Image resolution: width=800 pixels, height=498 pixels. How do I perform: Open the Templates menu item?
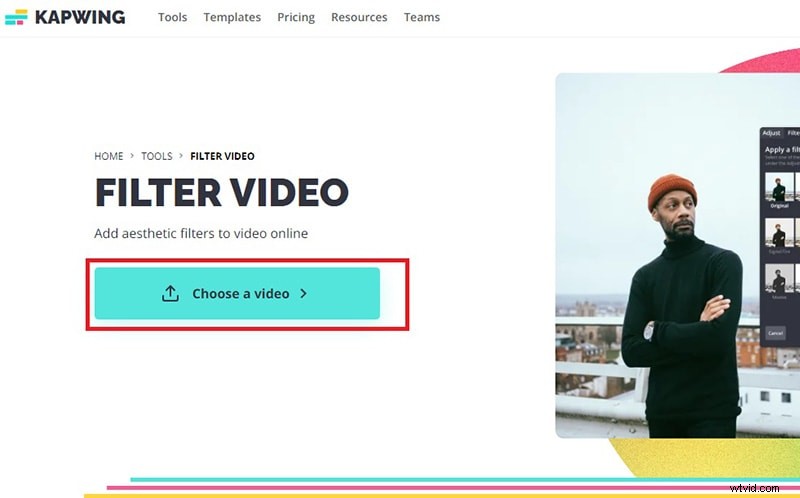232,17
